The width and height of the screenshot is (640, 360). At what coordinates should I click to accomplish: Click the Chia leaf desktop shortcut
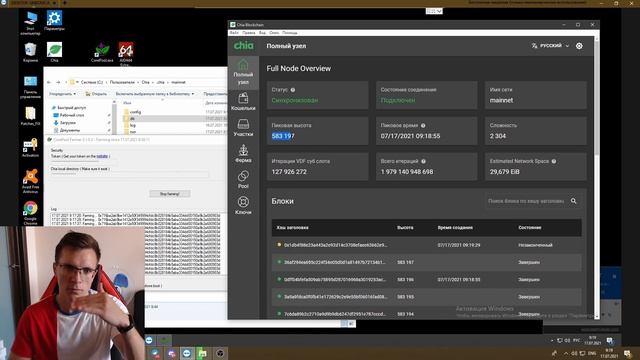tap(54, 52)
